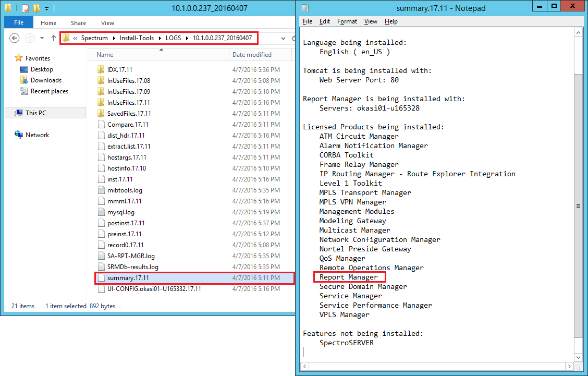
Task: Click the Notepad icon in the title bar
Action: click(304, 8)
